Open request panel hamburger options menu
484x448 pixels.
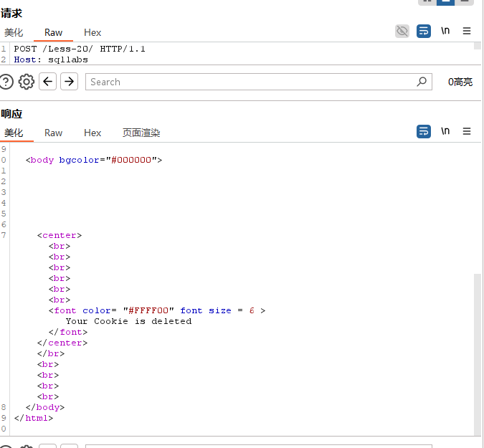(467, 32)
